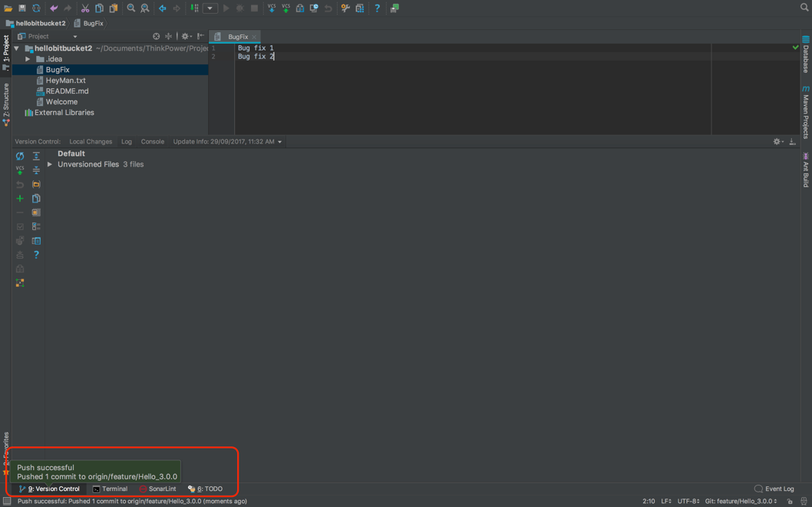Open the SonarLint tool window tab

157,489
